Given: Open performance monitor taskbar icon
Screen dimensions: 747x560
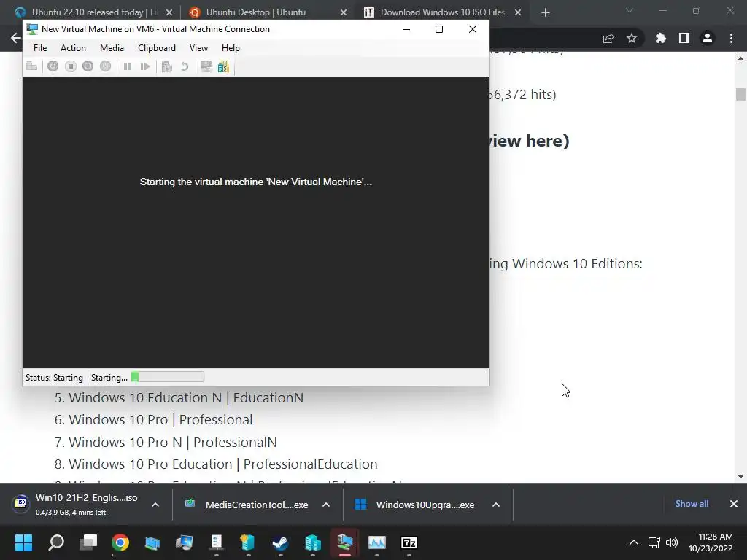Looking at the screenshot, I should pos(377,542).
